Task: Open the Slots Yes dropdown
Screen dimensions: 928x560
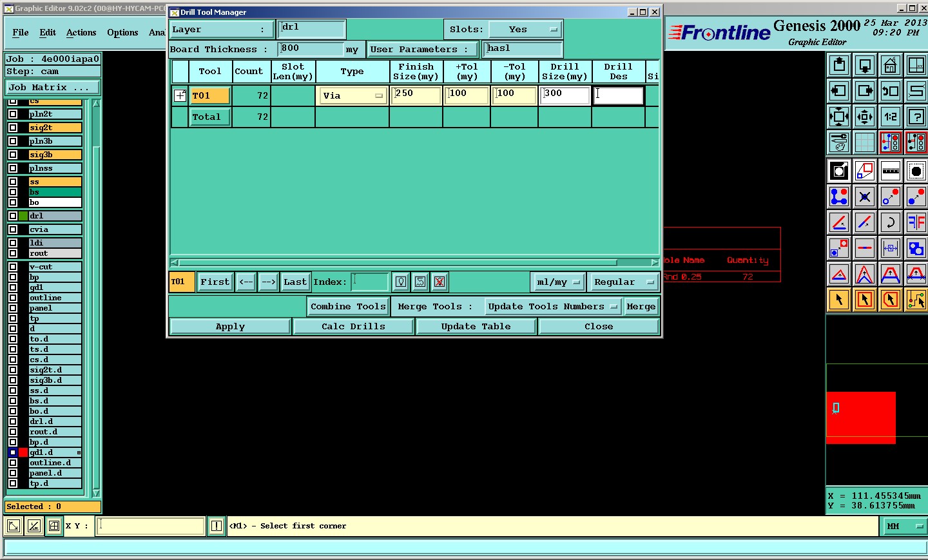Action: click(525, 30)
